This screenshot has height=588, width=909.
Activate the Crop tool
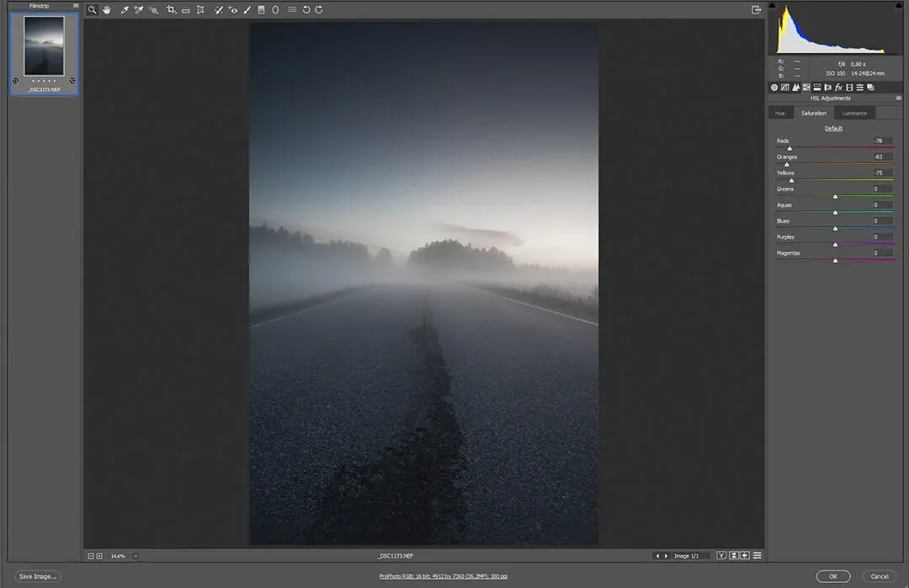(x=171, y=9)
